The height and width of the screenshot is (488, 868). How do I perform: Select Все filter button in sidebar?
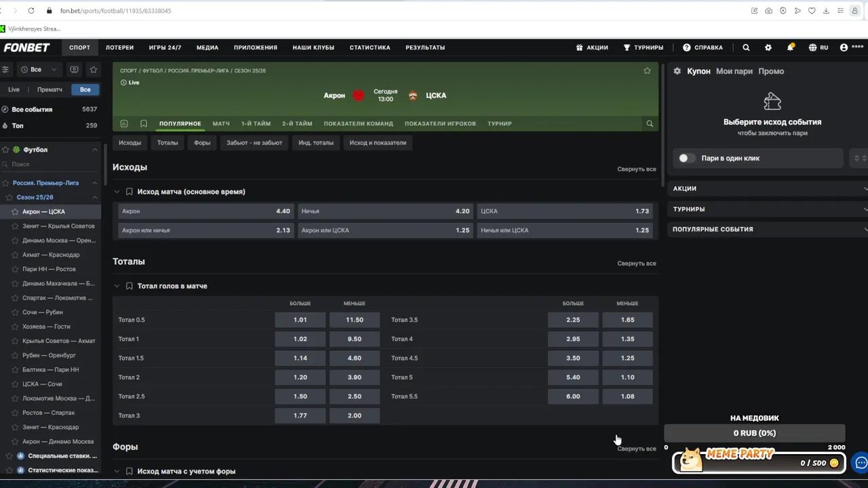point(85,89)
